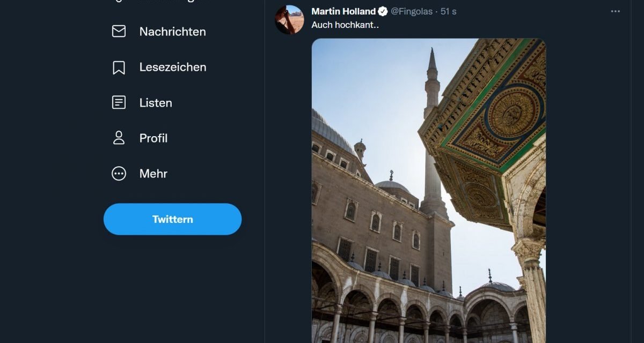Click the Profil person icon
The image size is (644, 343).
tap(118, 138)
